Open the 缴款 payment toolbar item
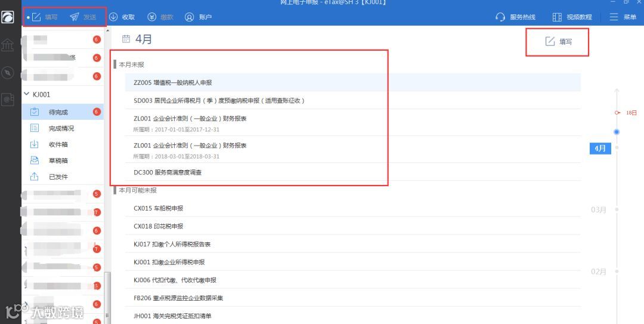Viewport: 644px width, 324px height. 160,17
